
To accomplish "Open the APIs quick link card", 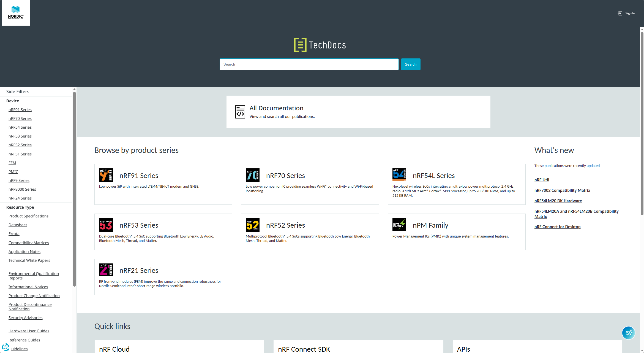I will coord(537,347).
